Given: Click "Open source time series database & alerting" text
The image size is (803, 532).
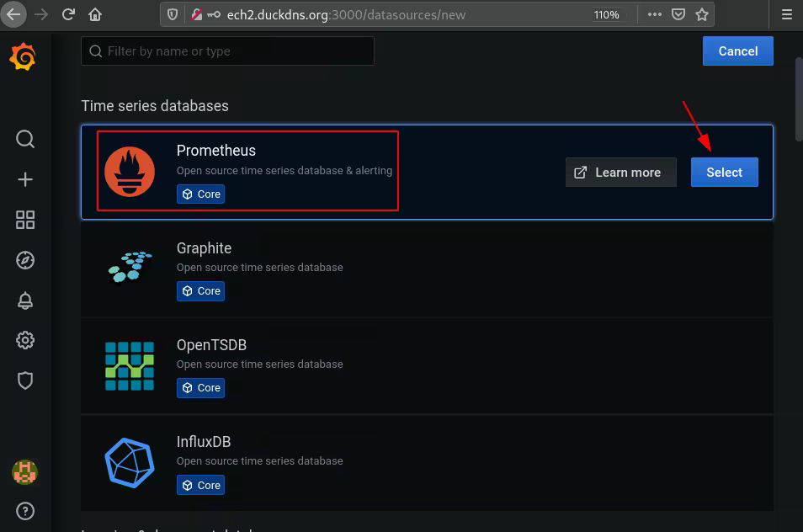Looking at the screenshot, I should 285,171.
